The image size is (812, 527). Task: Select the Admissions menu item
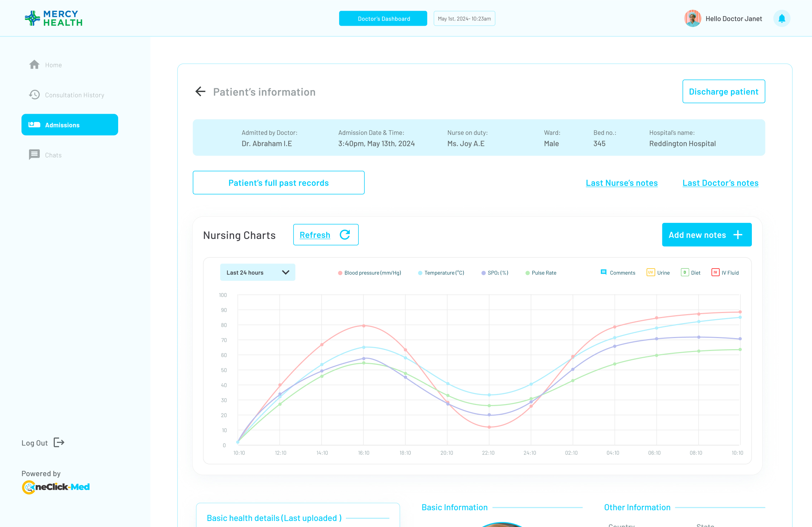pyautogui.click(x=70, y=125)
